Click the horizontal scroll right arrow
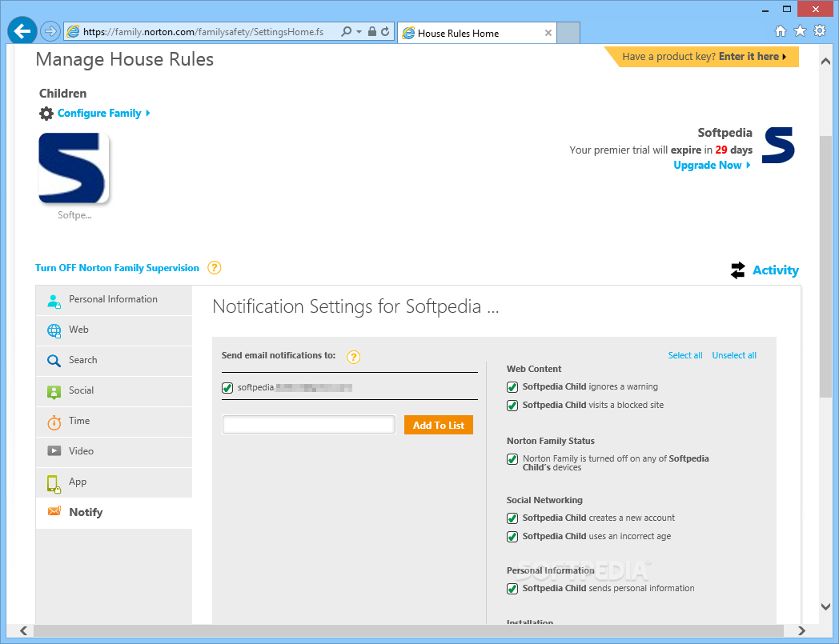This screenshot has height=644, width=839. [801, 630]
